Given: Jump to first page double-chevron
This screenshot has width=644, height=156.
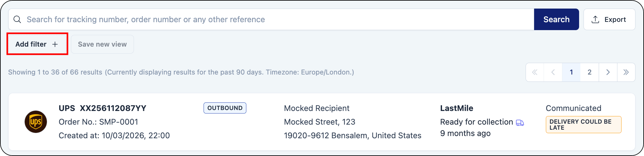Looking at the screenshot, I should click(535, 72).
